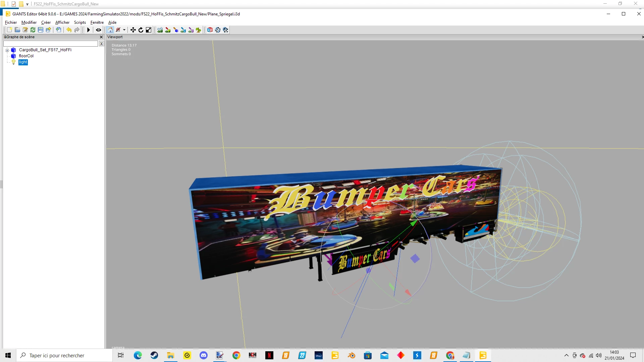This screenshot has width=644, height=362.
Task: Toggle visibility with the eye icon
Action: 98,30
